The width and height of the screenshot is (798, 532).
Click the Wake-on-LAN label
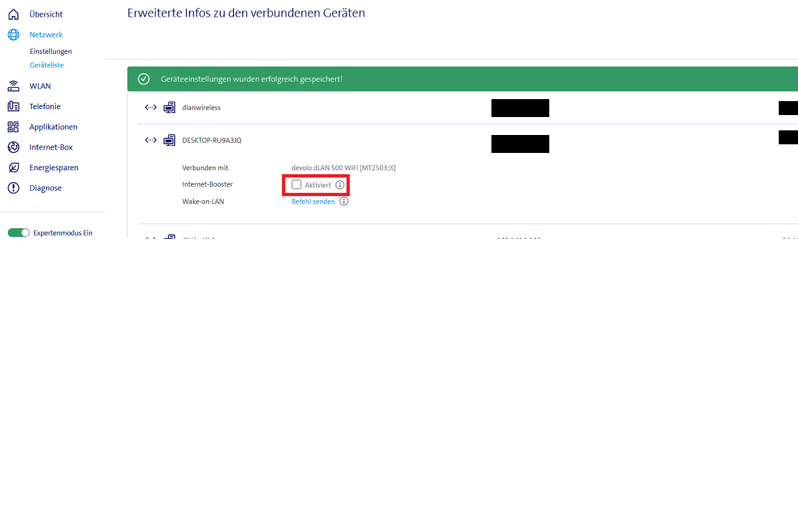click(x=203, y=201)
